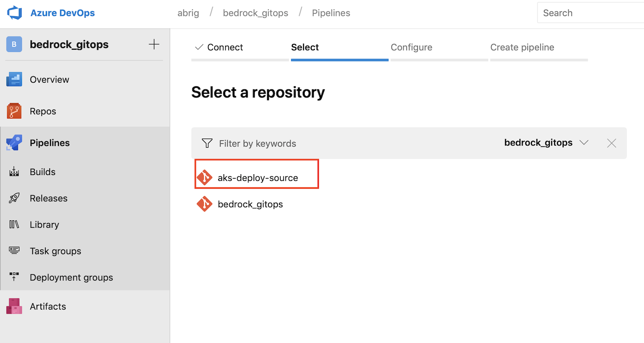Click the Overview icon in sidebar
This screenshot has width=644, height=343.
14,80
